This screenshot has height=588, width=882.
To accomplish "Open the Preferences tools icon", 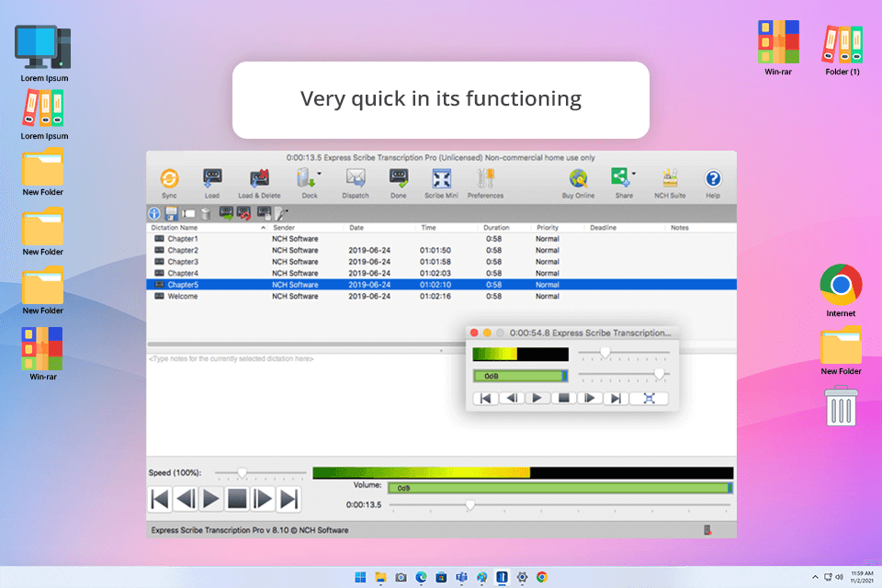I will [x=485, y=179].
